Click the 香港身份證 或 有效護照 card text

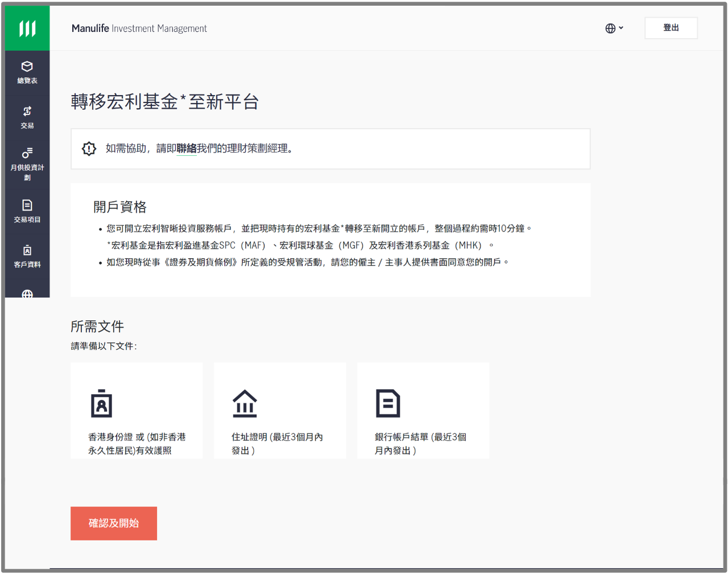click(x=137, y=444)
